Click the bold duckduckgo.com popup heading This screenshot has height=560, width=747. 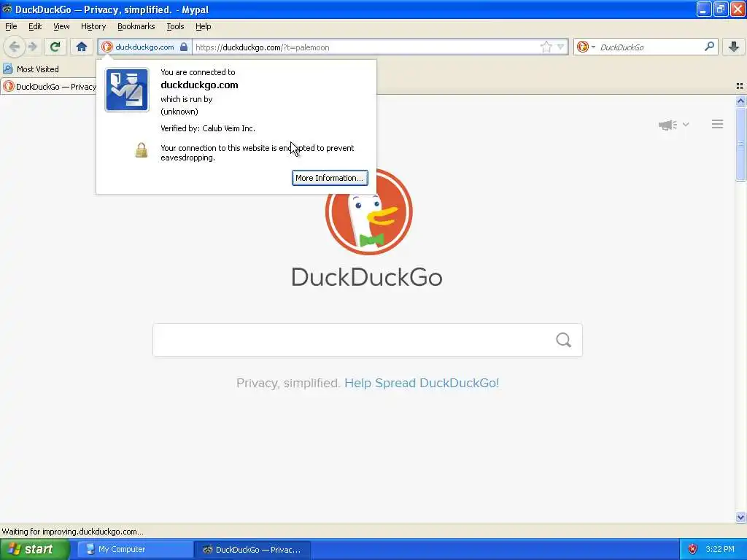coord(199,85)
